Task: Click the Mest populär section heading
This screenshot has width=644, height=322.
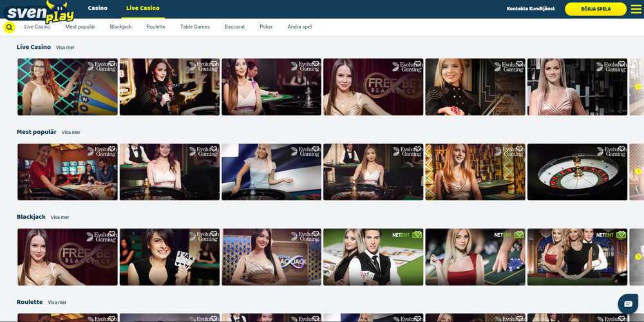Action: click(37, 132)
